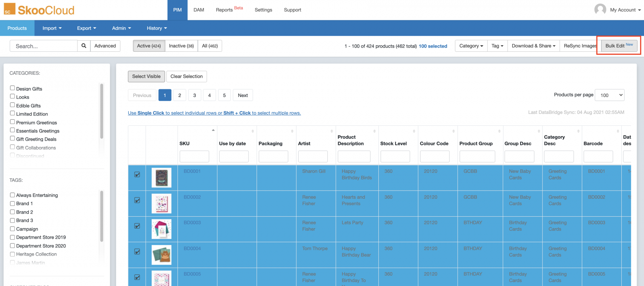
Task: Tick the Brand 2 tag checkbox
Action: [x=12, y=212]
